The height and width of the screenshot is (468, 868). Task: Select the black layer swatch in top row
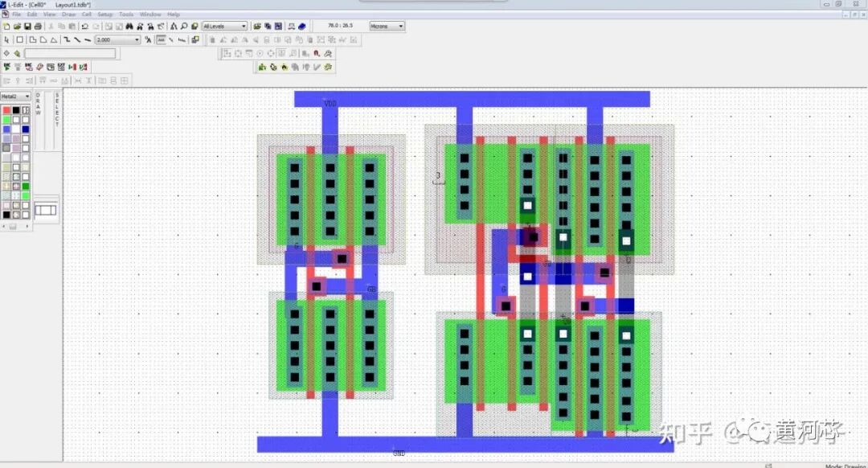point(16,110)
